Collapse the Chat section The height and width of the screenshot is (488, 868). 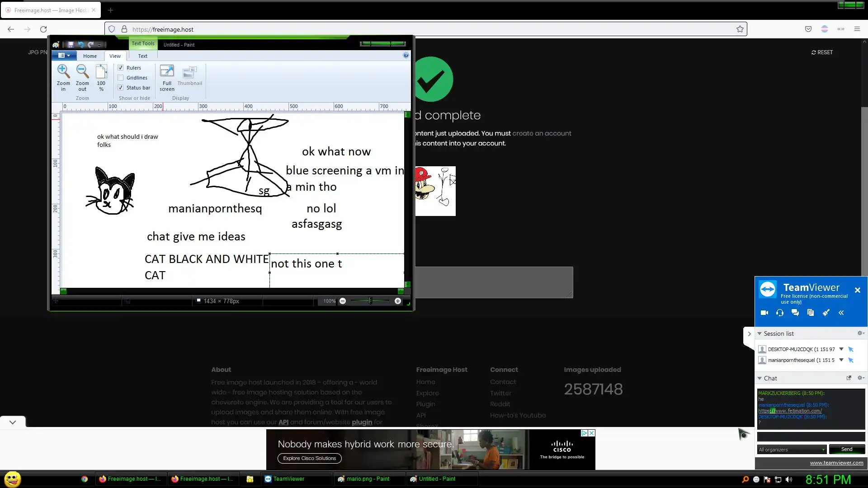(x=760, y=378)
